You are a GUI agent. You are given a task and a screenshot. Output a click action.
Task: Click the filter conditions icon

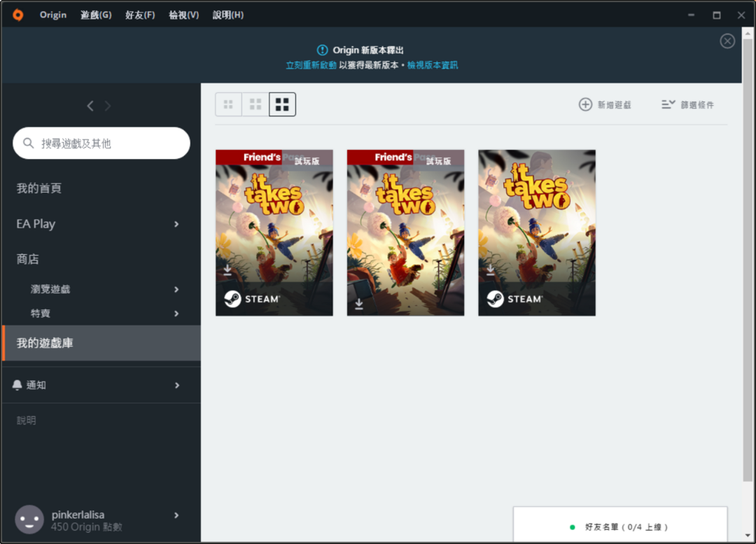(668, 104)
